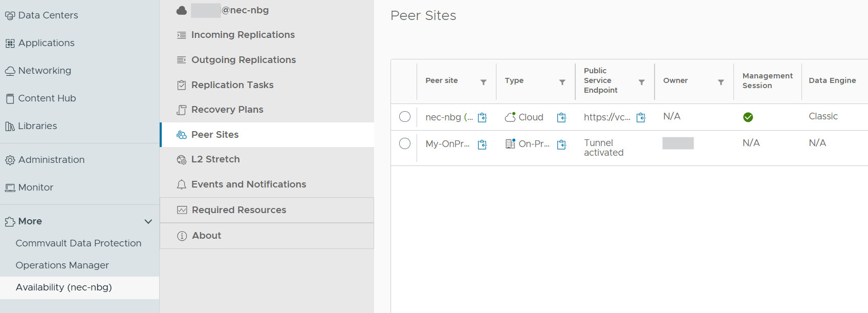Click the Networking cloud icon
This screenshot has height=313, width=868.
point(10,71)
